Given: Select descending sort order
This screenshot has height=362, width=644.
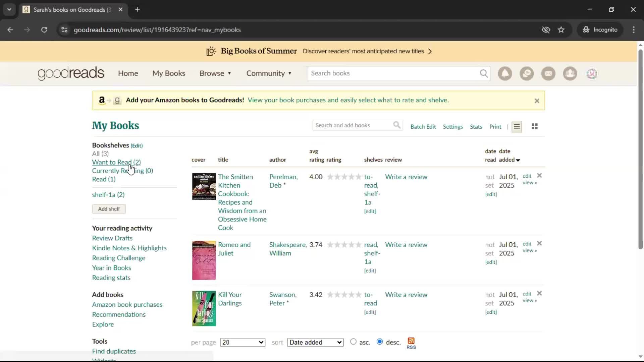Looking at the screenshot, I should point(380,342).
